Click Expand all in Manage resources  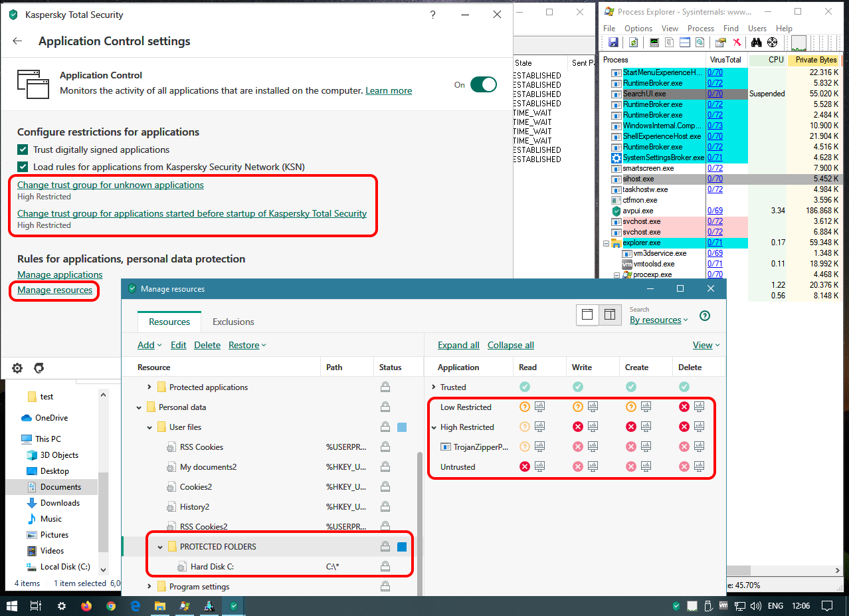pyautogui.click(x=458, y=345)
